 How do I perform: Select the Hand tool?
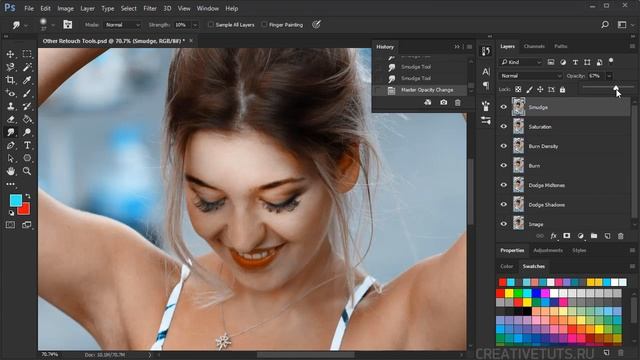coord(11,171)
